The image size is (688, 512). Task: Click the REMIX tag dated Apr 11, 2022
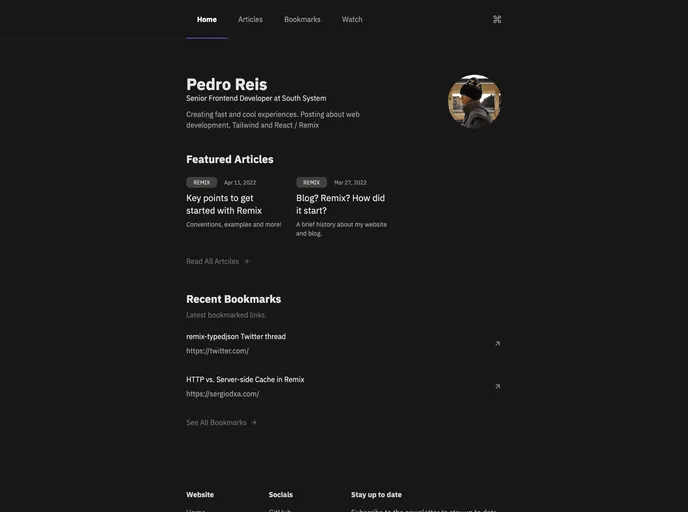[201, 183]
